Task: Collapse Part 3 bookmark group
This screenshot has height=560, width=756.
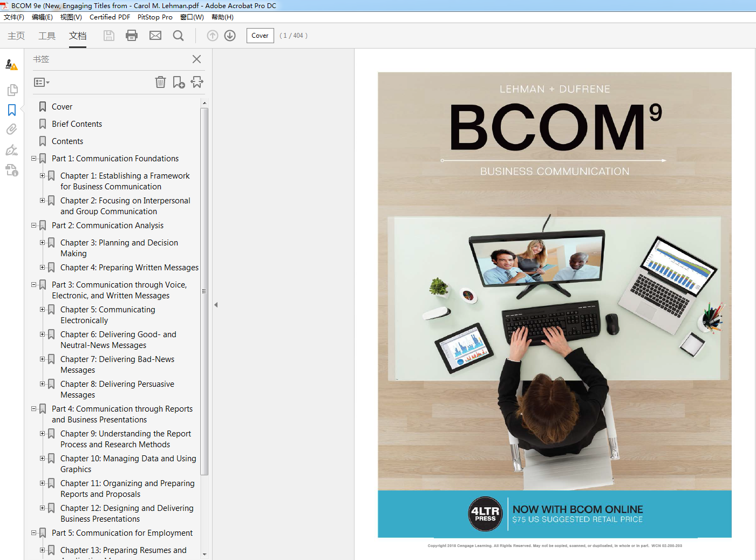Action: coord(34,285)
